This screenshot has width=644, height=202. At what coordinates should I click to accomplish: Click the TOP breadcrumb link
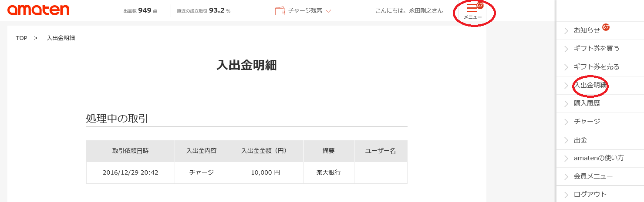pyautogui.click(x=22, y=38)
